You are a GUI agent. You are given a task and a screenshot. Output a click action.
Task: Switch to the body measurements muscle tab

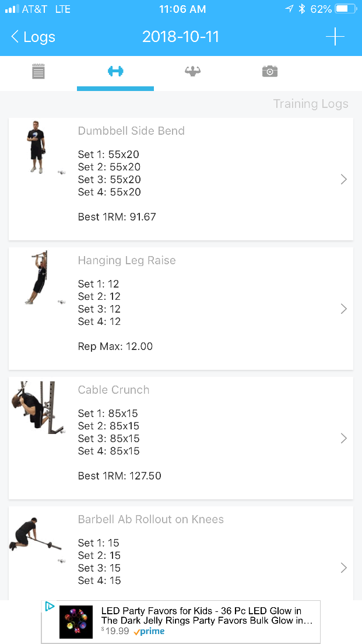192,72
